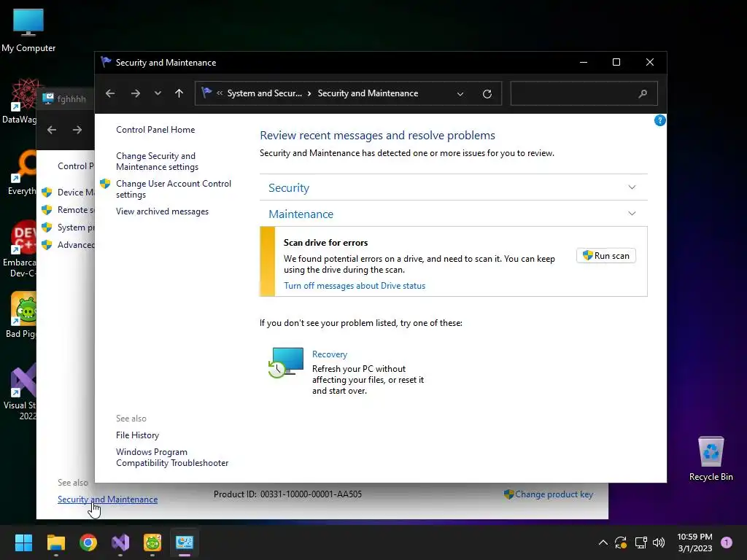Go back in Security and Maintenance window

click(x=110, y=93)
